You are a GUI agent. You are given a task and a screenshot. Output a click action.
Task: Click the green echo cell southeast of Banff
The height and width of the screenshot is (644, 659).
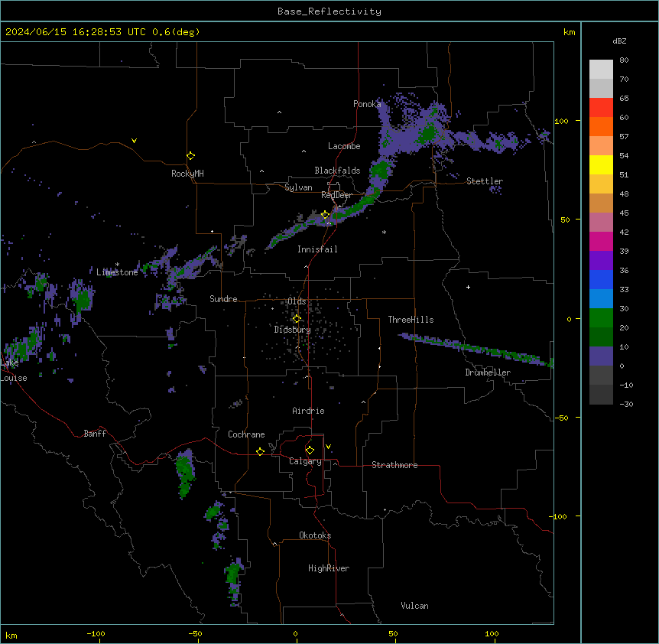[185, 473]
